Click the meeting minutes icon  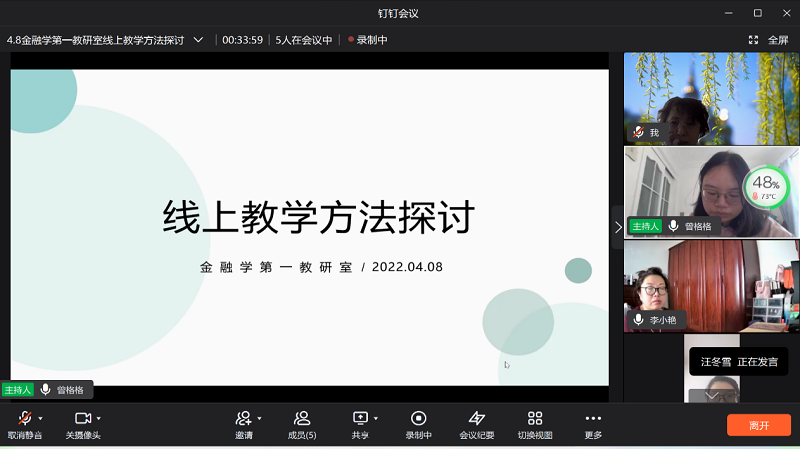(476, 418)
